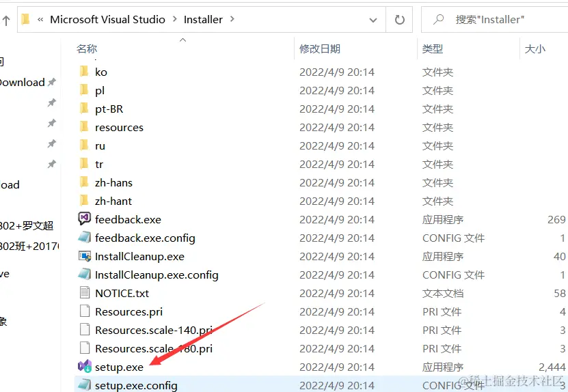This screenshot has height=392, width=568.
Task: Click the ru folder icon
Action: [84, 145]
